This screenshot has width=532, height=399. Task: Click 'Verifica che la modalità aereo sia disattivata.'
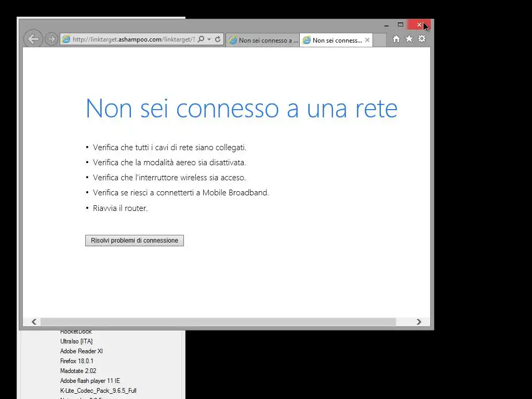pyautogui.click(x=169, y=163)
